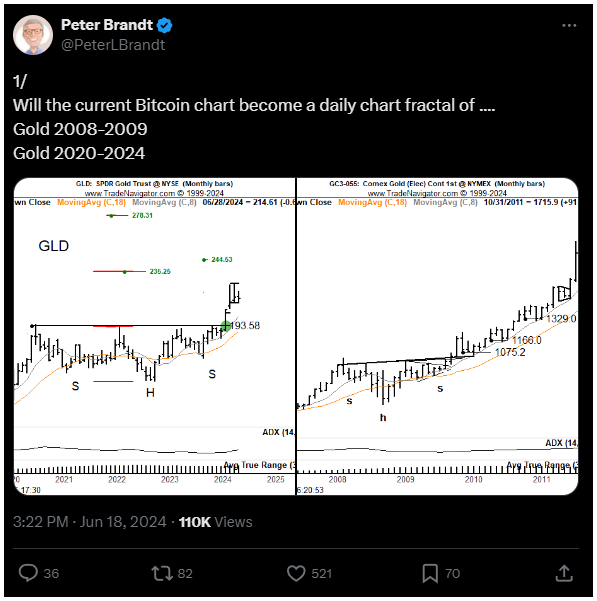Click the reply speech bubble icon
597x601 pixels.
coord(28,573)
